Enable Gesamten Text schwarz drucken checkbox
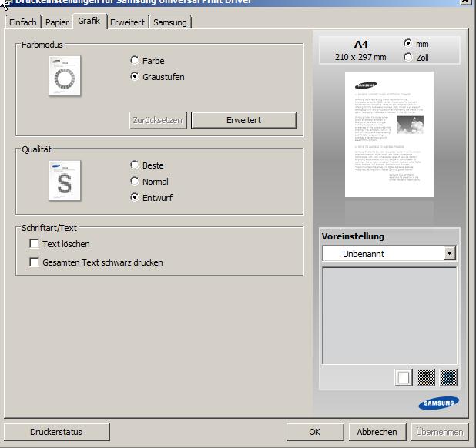Screen dimensions: 476x448 (x=34, y=262)
